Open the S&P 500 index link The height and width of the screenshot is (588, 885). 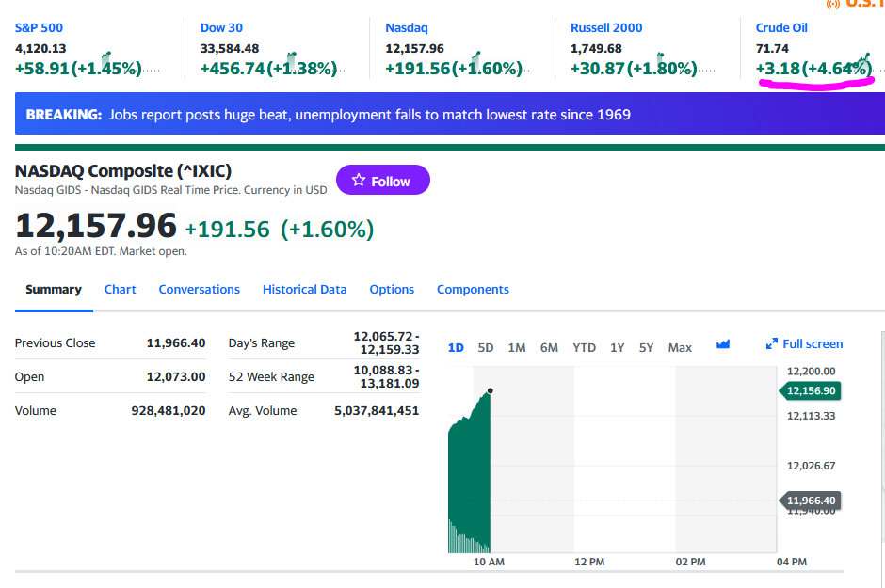pos(39,27)
